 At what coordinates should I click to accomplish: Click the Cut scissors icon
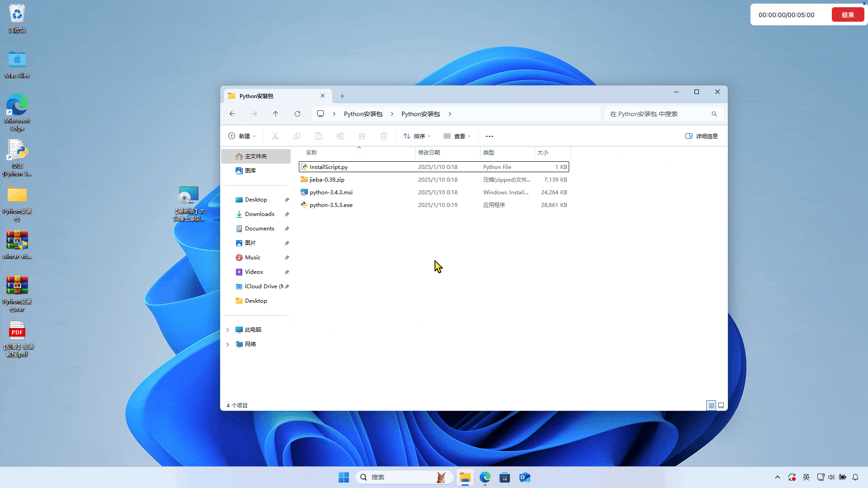coord(275,136)
